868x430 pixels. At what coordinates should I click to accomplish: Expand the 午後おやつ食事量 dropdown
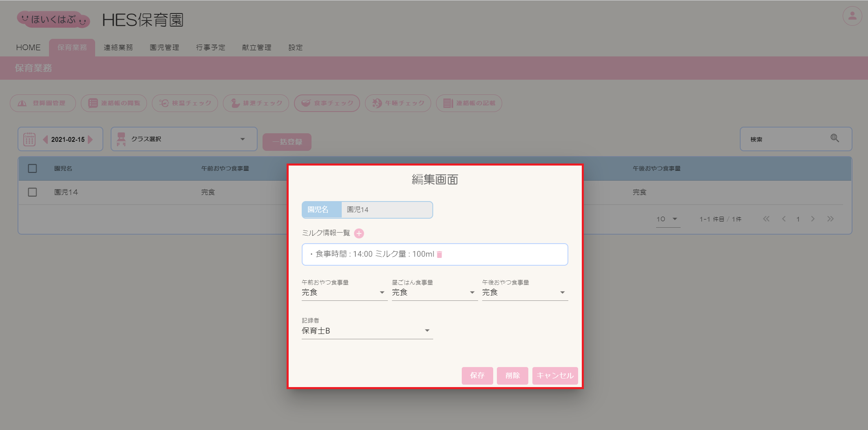pyautogui.click(x=525, y=292)
